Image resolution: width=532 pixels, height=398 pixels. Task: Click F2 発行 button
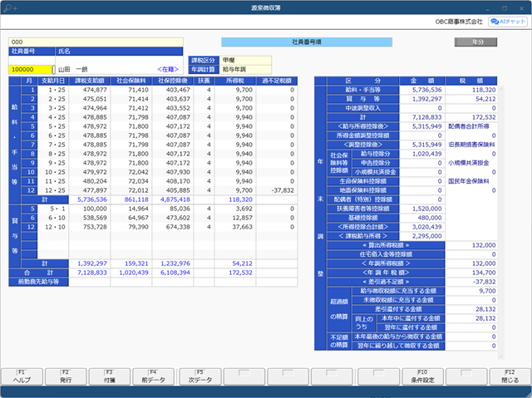coord(66,376)
